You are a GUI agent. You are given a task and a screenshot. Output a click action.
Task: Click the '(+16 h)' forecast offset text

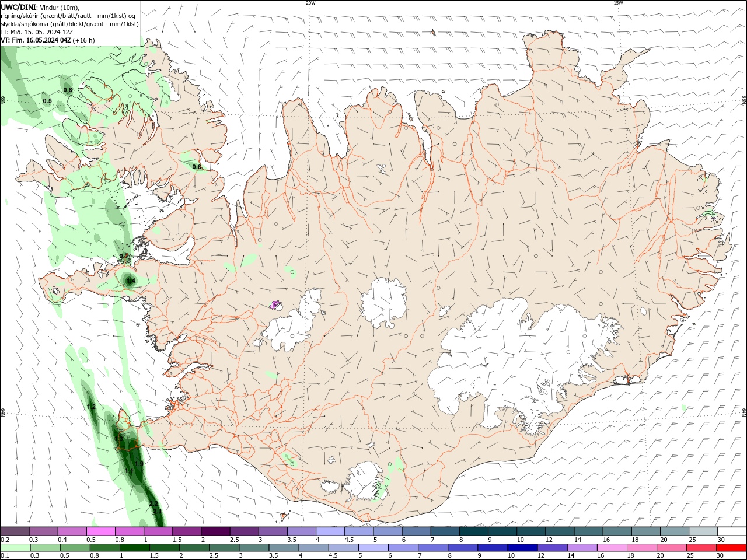click(84, 40)
